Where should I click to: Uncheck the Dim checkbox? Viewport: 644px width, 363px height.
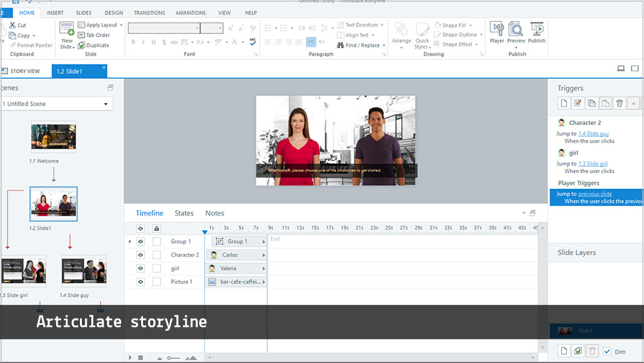(607, 352)
